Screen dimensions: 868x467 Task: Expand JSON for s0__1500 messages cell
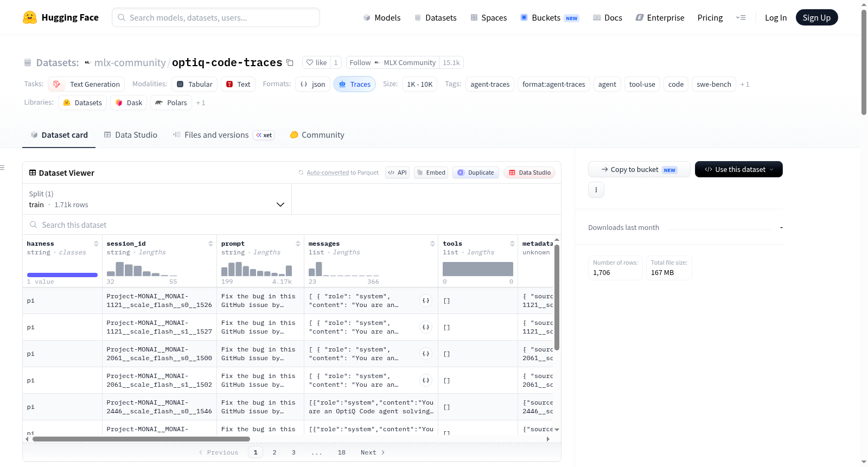tap(426, 354)
